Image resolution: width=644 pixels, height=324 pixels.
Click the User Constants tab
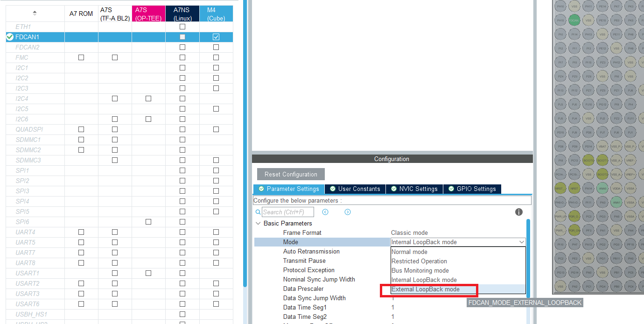(x=355, y=189)
